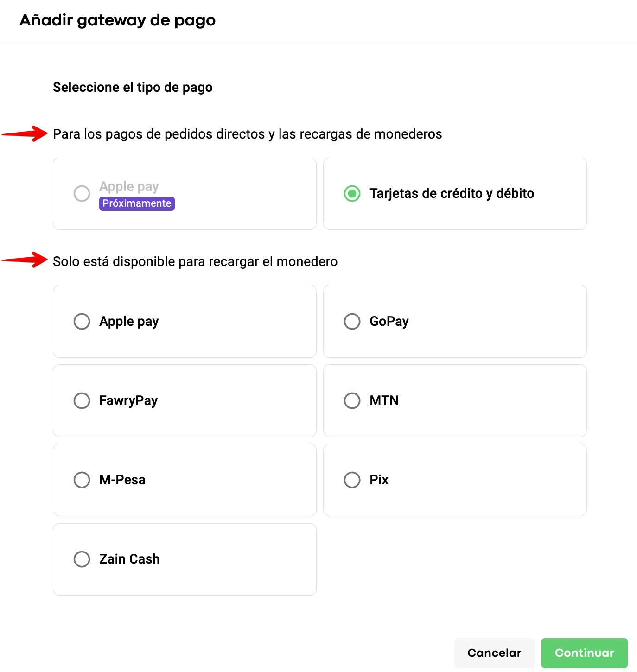637x672 pixels.
Task: Click the Próximamente badge
Action: 137,203
